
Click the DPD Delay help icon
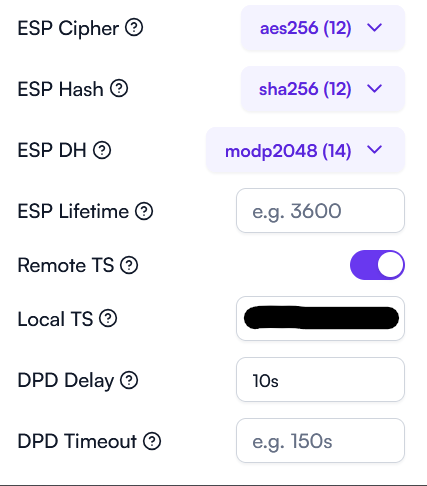click(129, 380)
